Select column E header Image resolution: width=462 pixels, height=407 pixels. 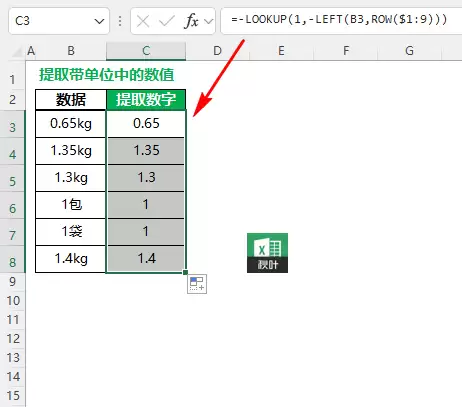tap(281, 51)
